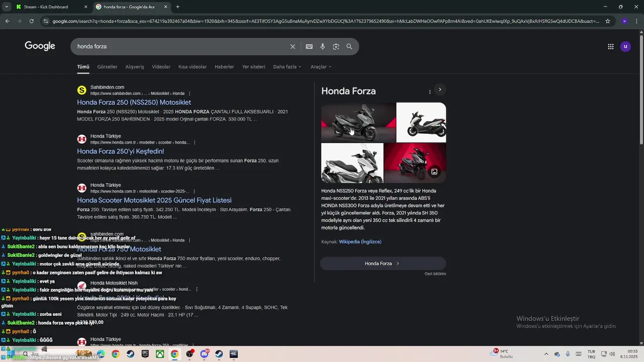Go back to the previous page

click(8, 21)
